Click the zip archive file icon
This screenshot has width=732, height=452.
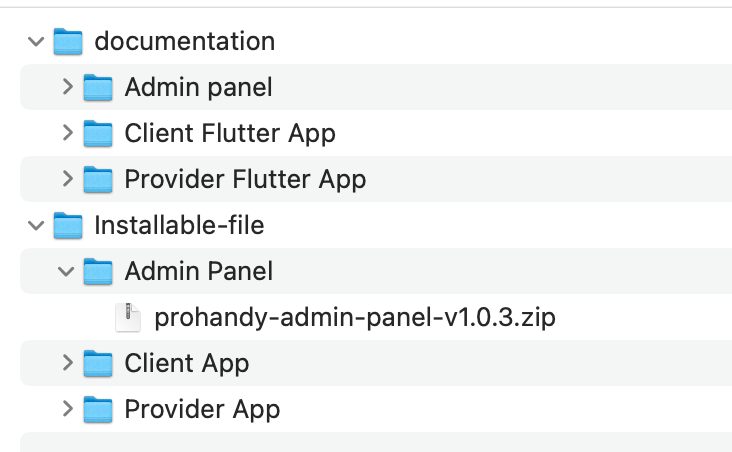(128, 318)
